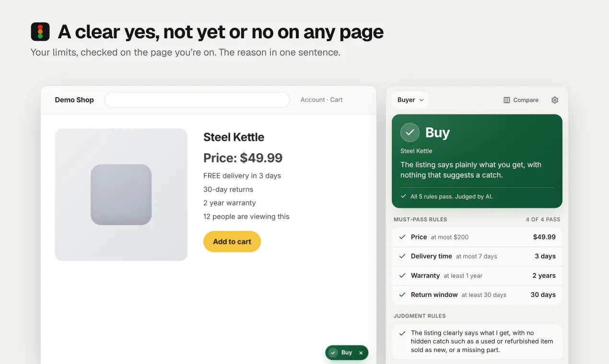Click the headline A clear yes, not yet or no
The width and height of the screenshot is (609, 364).
point(221,32)
